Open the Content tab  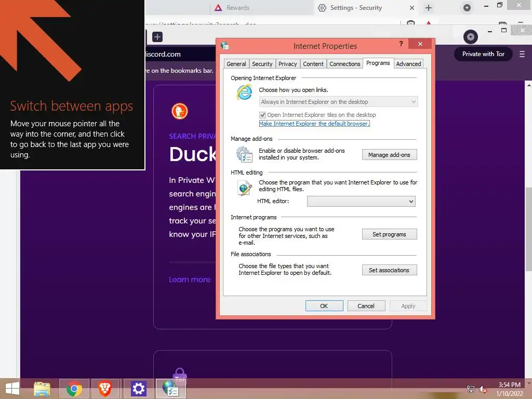(313, 64)
